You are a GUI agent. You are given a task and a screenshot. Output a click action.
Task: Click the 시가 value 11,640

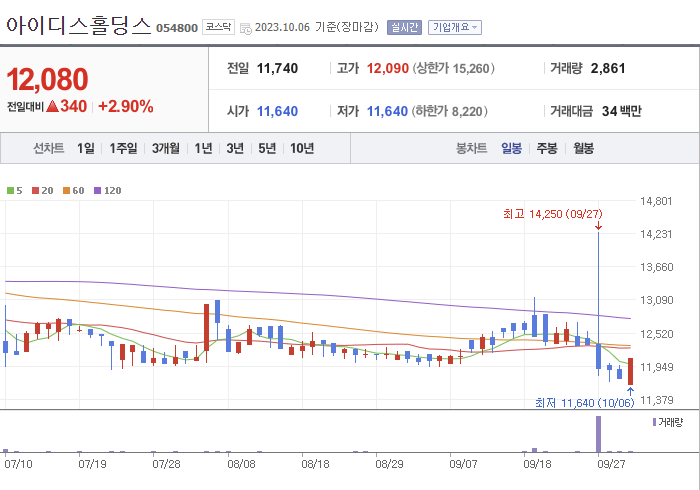coord(277,111)
